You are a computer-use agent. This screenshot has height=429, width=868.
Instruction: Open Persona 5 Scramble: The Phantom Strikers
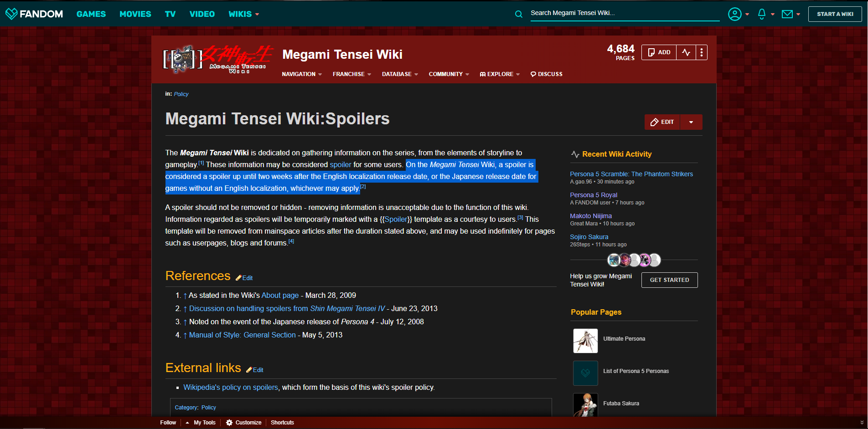(x=631, y=174)
